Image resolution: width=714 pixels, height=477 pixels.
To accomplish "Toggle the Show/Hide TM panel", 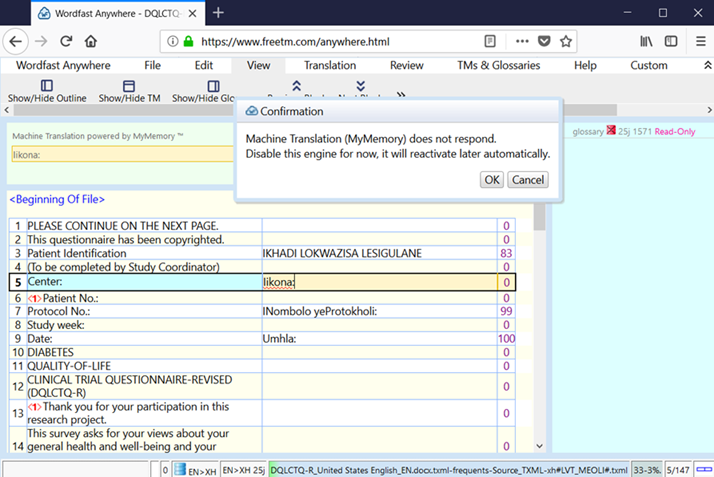I will (x=128, y=87).
